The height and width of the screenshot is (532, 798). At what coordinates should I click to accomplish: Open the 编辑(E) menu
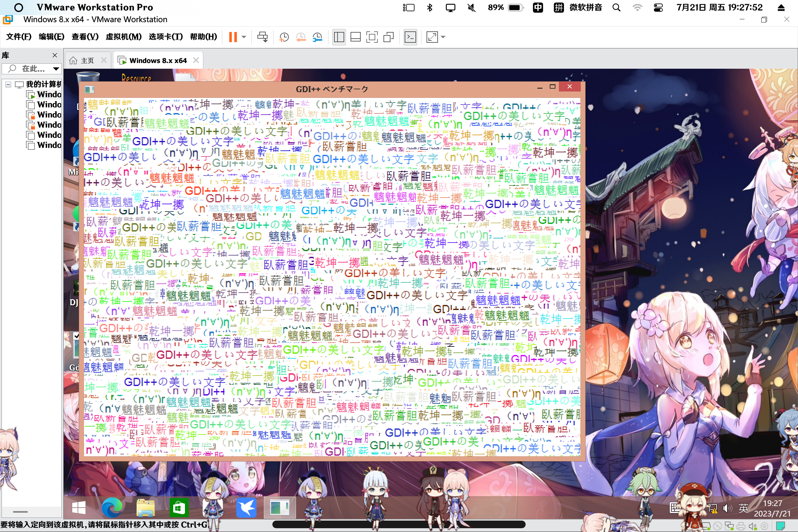coord(51,37)
